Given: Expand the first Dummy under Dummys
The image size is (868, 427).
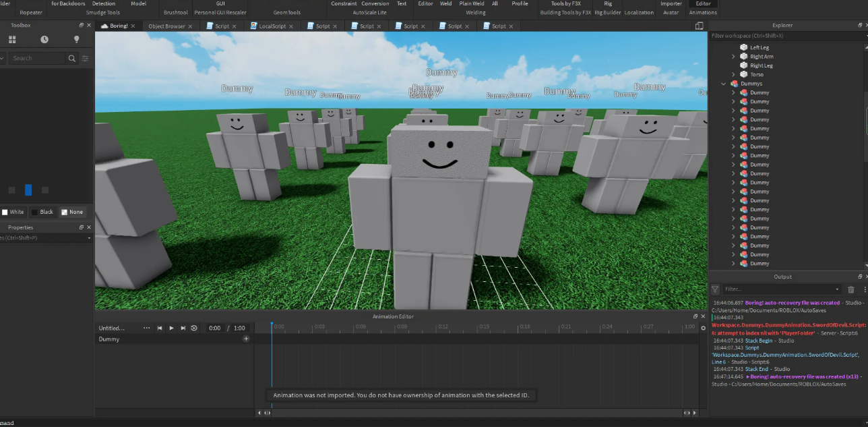Looking at the screenshot, I should point(734,92).
